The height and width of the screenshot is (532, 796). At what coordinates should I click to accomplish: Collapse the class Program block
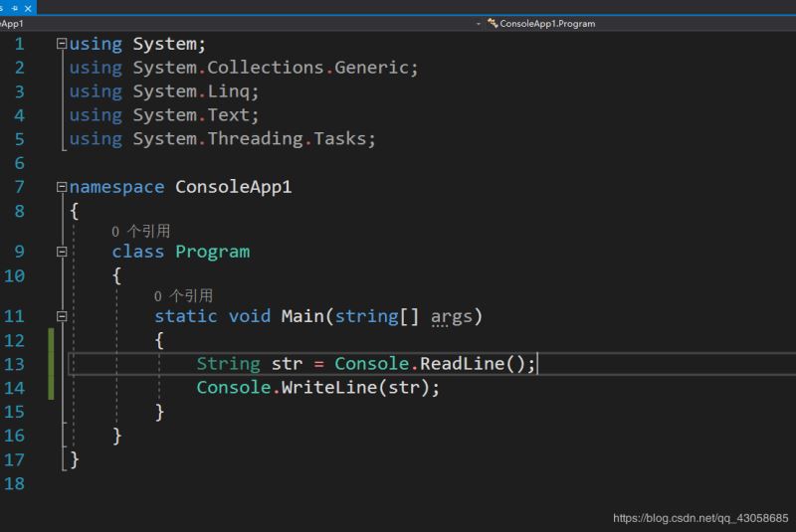(62, 252)
